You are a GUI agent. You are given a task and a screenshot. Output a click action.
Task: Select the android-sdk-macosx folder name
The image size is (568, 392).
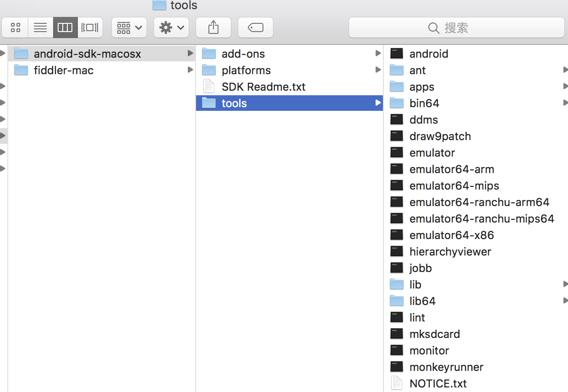pyautogui.click(x=87, y=54)
